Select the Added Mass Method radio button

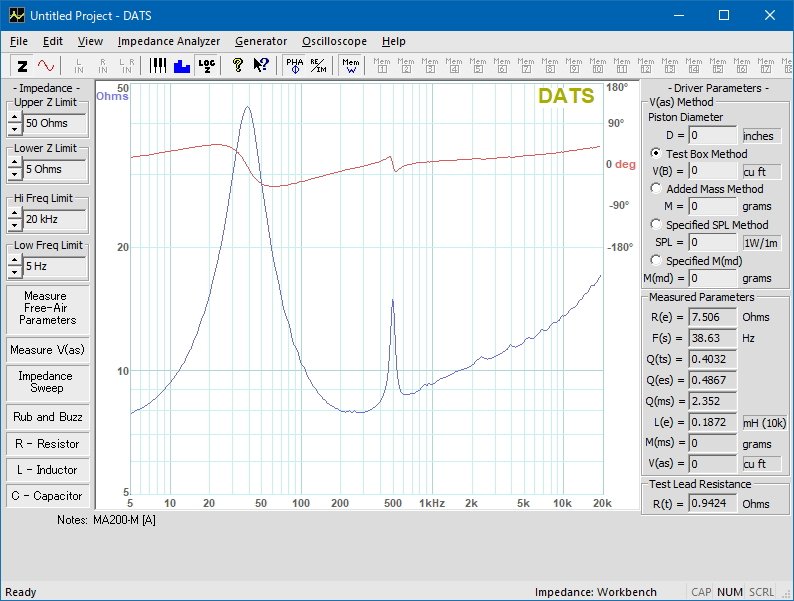[656, 188]
